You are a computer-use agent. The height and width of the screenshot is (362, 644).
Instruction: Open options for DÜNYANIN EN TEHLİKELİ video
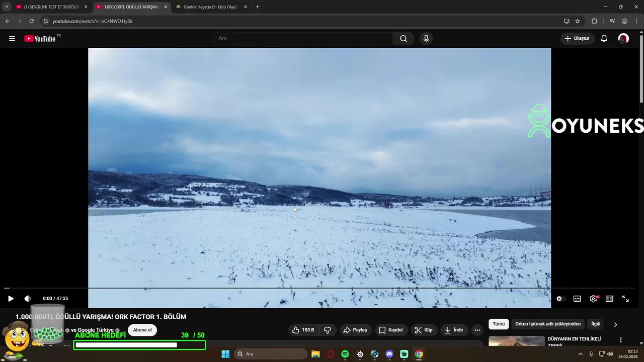pos(621,340)
